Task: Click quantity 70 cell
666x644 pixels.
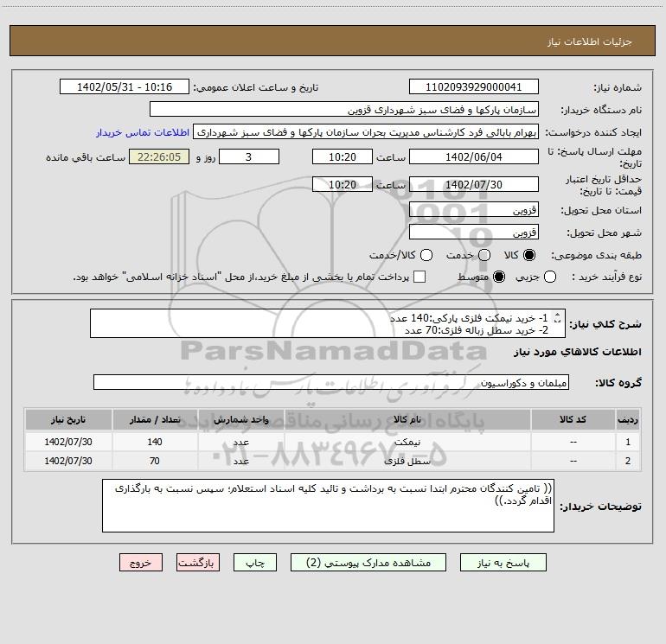Action: pyautogui.click(x=155, y=461)
